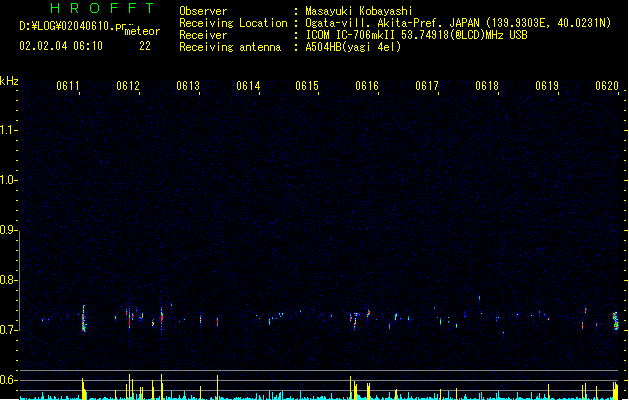This screenshot has width=629, height=400.
Task: Click the Receiver label
Action: click(203, 35)
